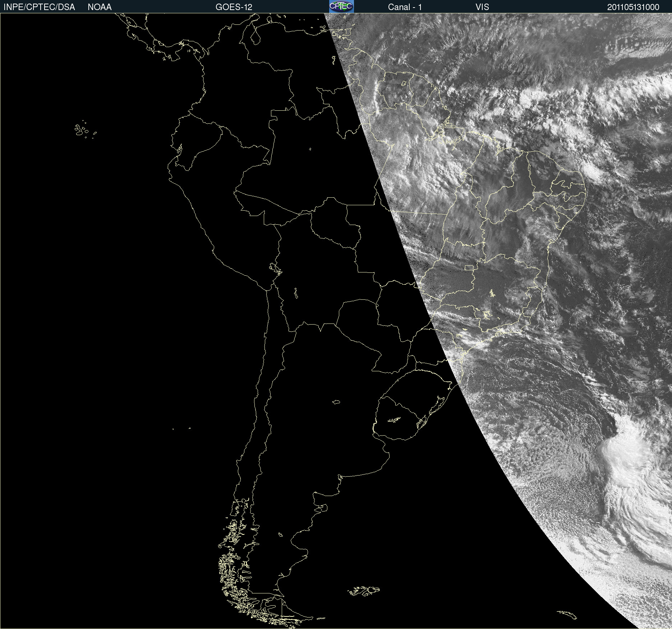The image size is (672, 629).
Task: Click the Galapagos Islands outline
Action: (x=85, y=130)
